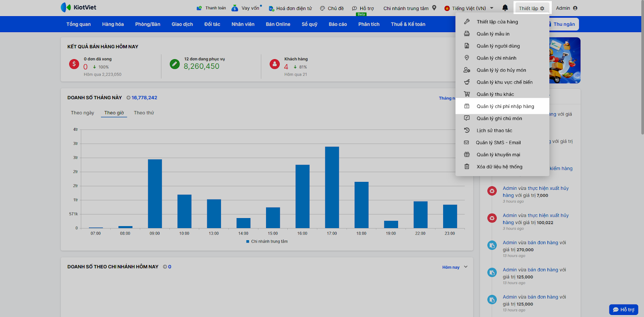Click the KiotViet logo

click(x=78, y=7)
